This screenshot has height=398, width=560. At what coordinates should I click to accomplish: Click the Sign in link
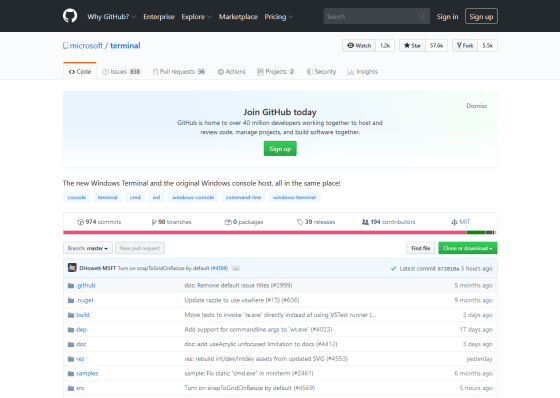coord(447,16)
